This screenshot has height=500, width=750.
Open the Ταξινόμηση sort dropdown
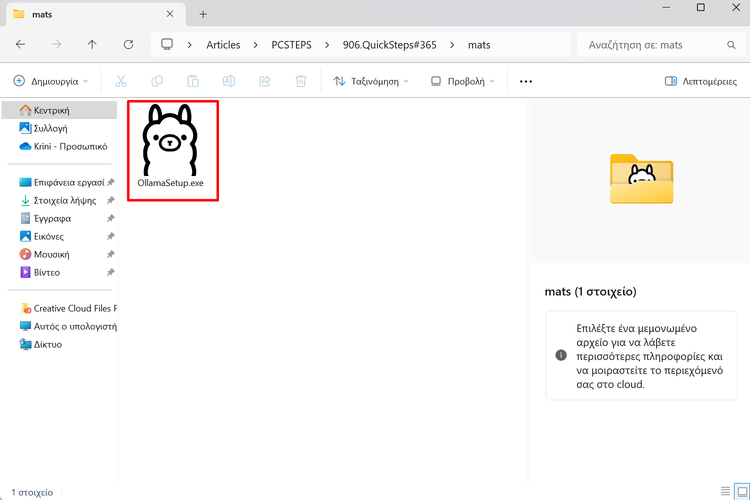pos(371,81)
